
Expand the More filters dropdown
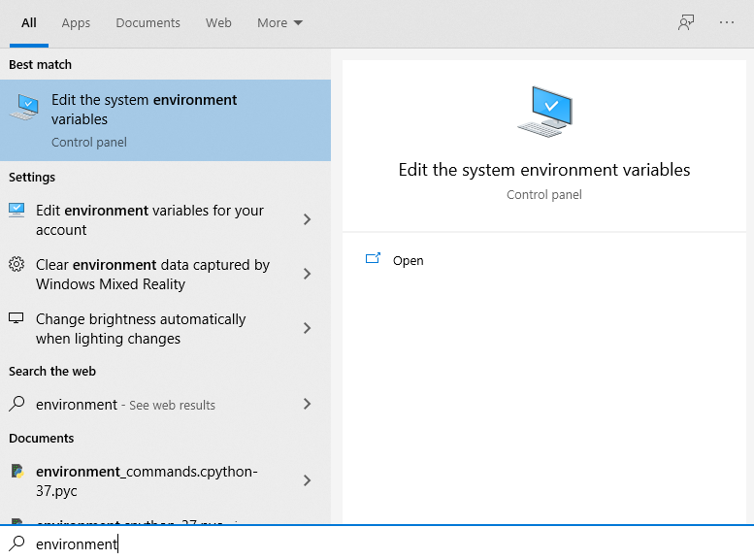pyautogui.click(x=279, y=23)
